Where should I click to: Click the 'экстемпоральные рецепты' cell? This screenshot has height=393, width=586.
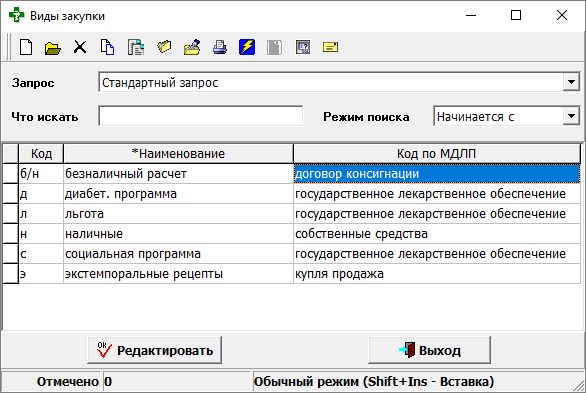coord(178,273)
